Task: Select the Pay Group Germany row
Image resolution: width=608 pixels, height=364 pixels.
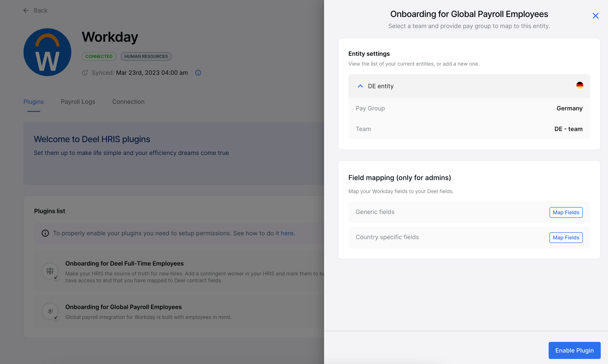Action: [x=469, y=108]
